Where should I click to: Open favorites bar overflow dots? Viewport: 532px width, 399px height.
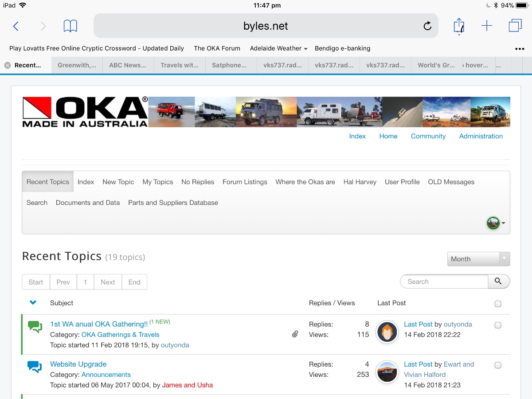(520, 49)
